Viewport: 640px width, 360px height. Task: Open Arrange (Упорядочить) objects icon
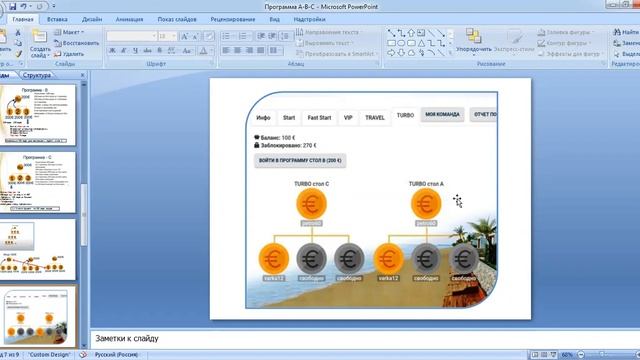coord(473,36)
